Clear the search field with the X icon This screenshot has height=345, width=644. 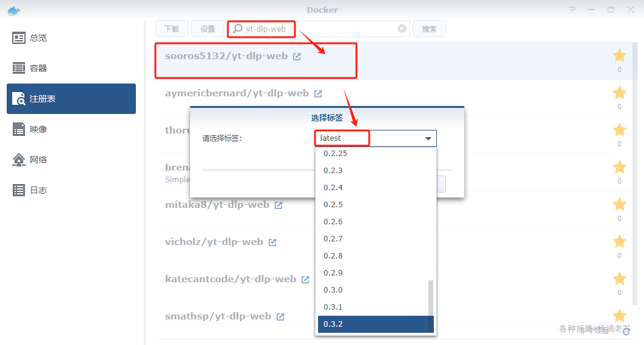coord(402,29)
